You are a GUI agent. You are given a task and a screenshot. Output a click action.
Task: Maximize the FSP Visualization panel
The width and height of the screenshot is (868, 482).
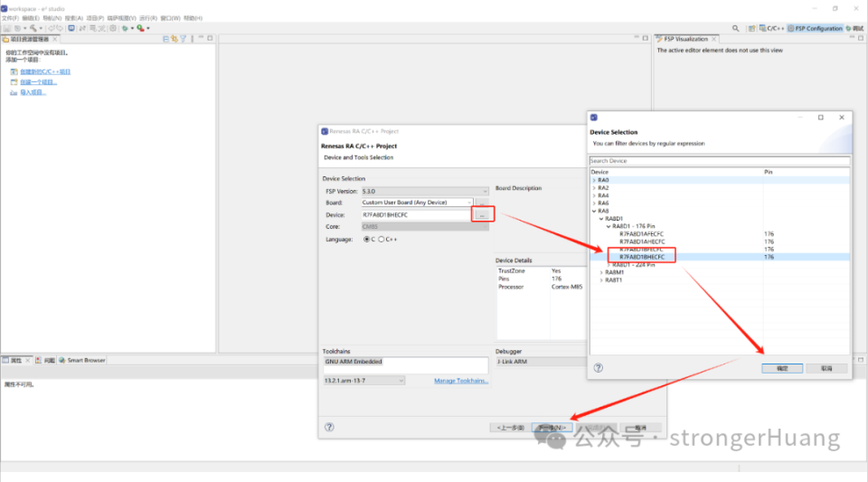(x=861, y=38)
